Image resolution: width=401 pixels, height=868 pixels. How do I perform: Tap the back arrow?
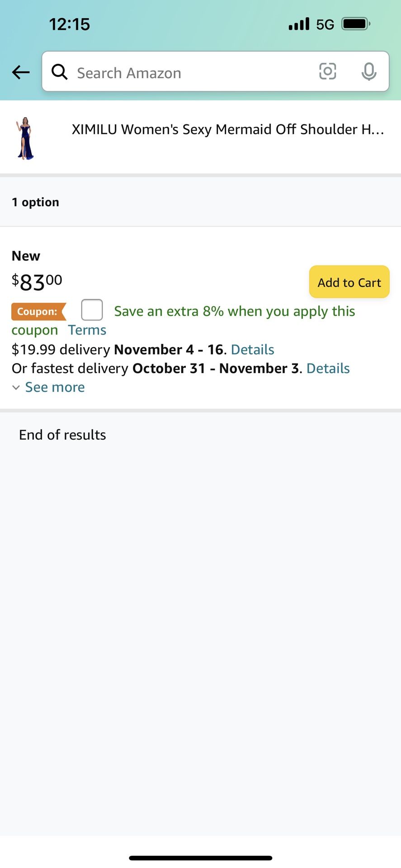(21, 72)
